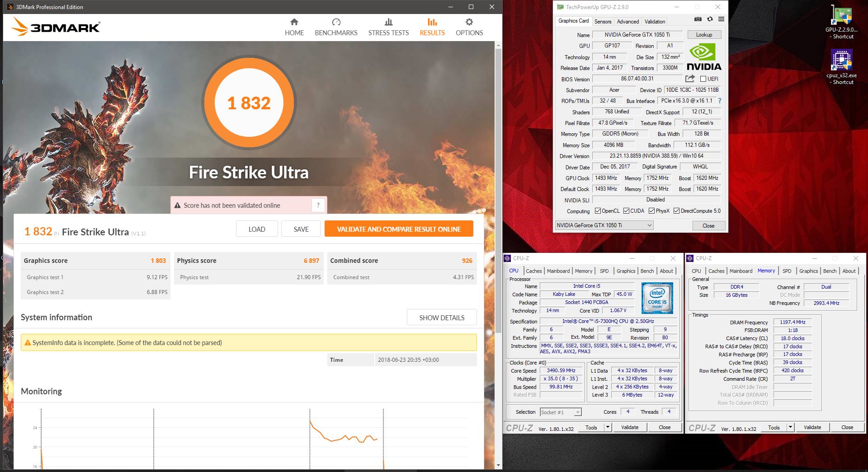Click the 3DMark title bar app icon
Screen dimensions: 868x472
(x=9, y=7)
